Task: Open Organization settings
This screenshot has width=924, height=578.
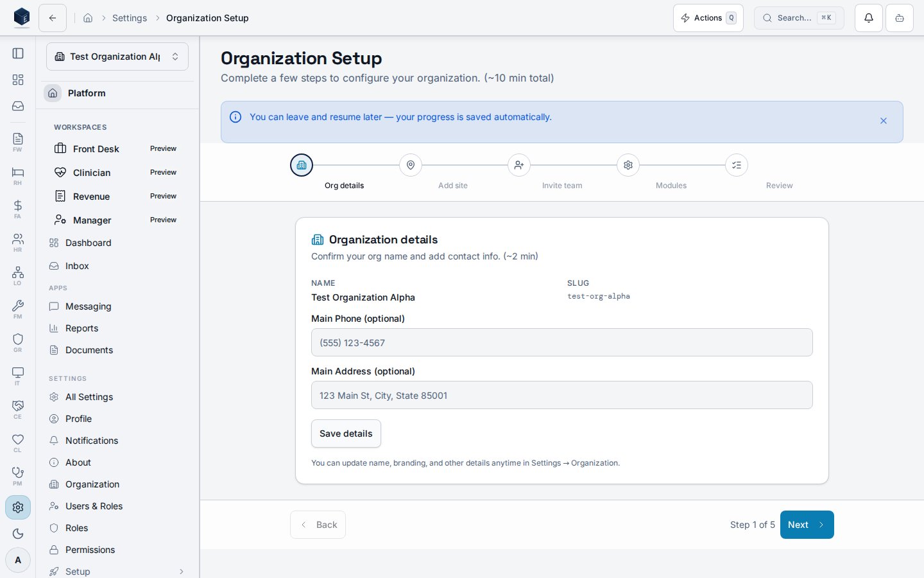Action: (x=117, y=484)
